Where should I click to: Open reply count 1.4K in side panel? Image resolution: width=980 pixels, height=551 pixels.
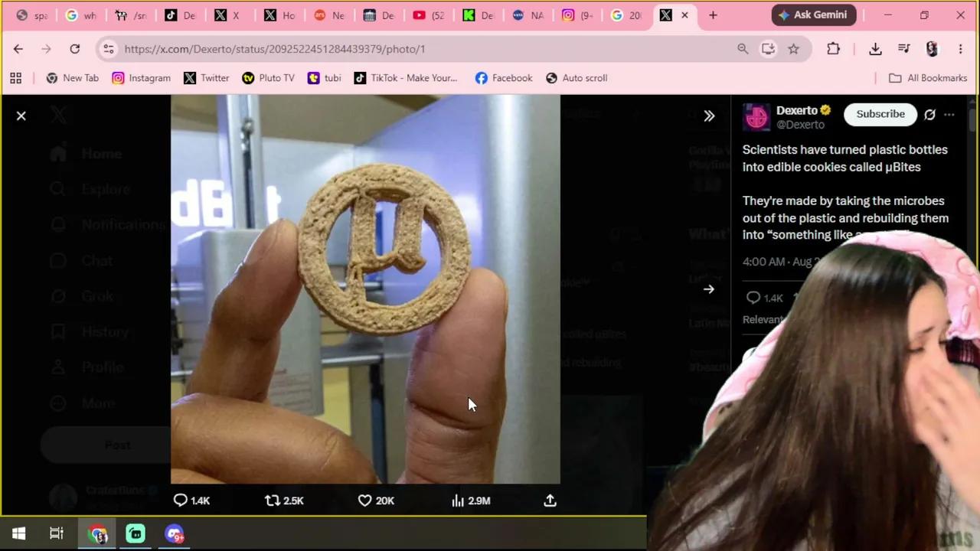(x=764, y=298)
